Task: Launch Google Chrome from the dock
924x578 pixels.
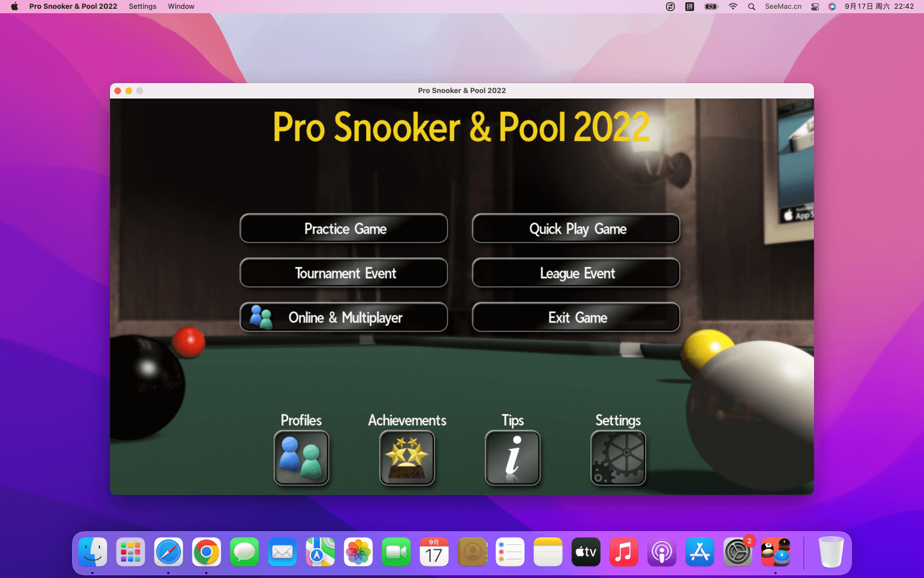Action: point(206,552)
